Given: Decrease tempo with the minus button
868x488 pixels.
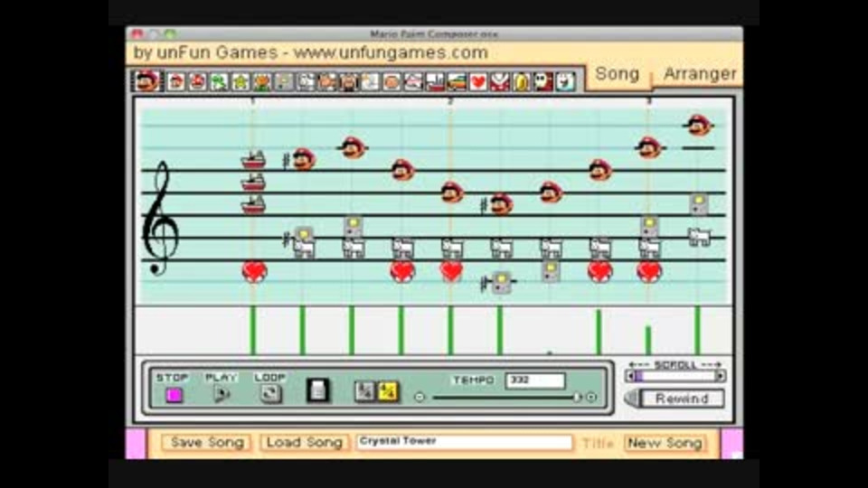Looking at the screenshot, I should click(x=419, y=398).
